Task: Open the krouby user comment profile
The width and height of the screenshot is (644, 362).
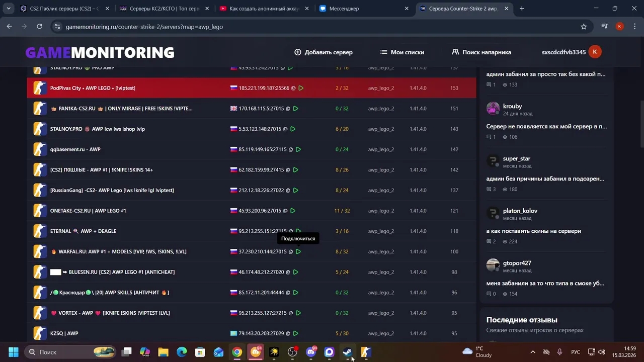Action: point(512,107)
